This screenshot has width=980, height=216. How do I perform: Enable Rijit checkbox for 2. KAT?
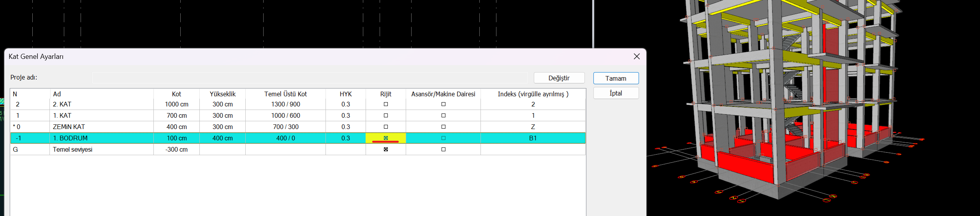pyautogui.click(x=386, y=104)
